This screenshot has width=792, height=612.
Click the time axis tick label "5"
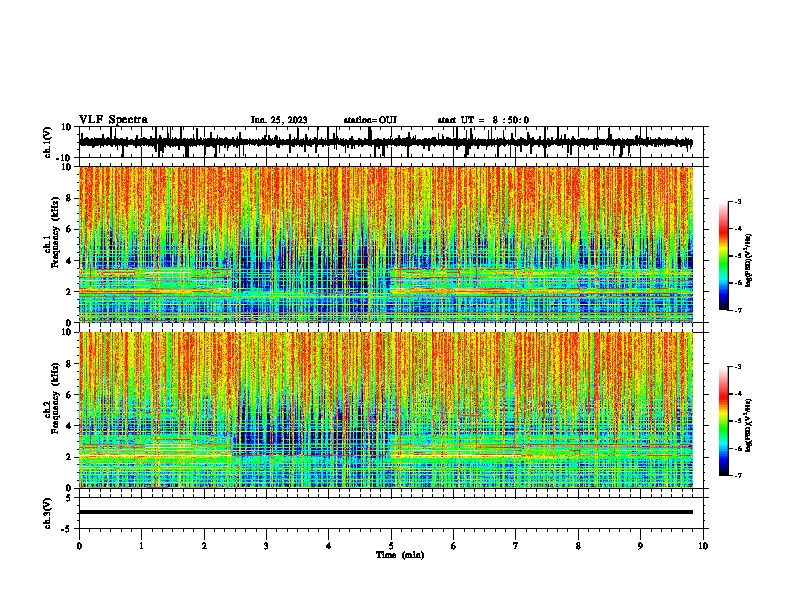click(391, 546)
